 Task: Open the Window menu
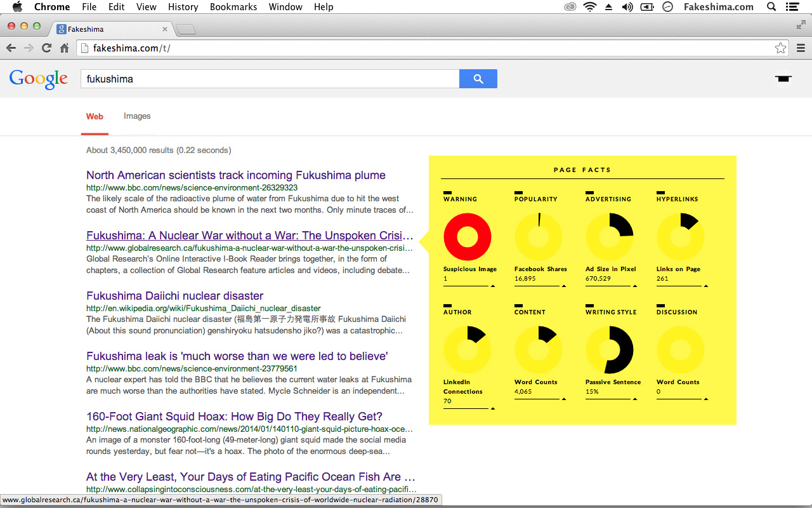click(285, 7)
